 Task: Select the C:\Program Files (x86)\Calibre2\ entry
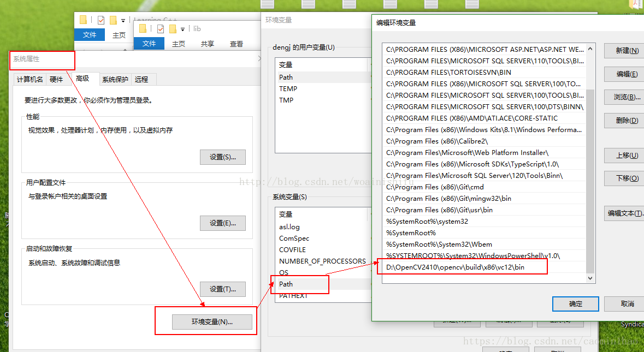(484, 141)
